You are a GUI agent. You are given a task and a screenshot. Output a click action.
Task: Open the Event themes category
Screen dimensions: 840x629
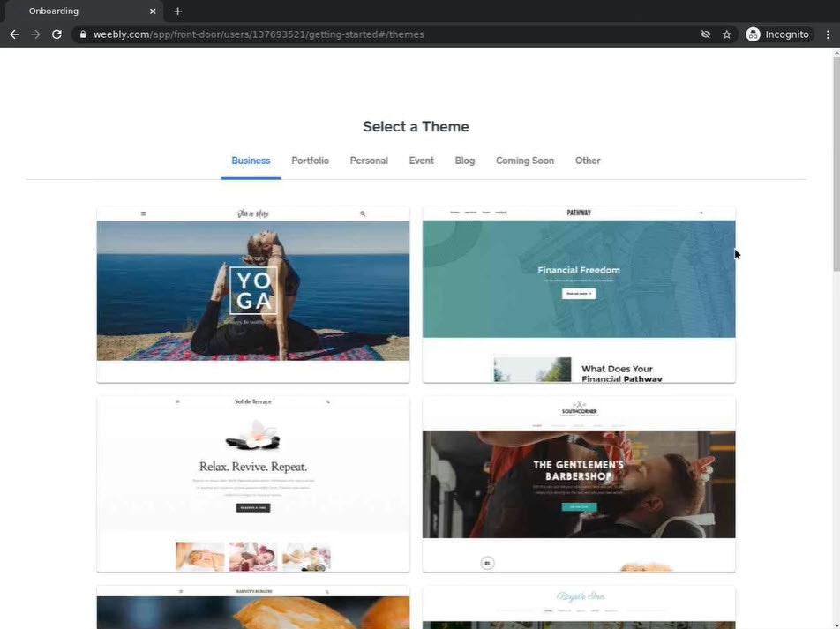421,160
